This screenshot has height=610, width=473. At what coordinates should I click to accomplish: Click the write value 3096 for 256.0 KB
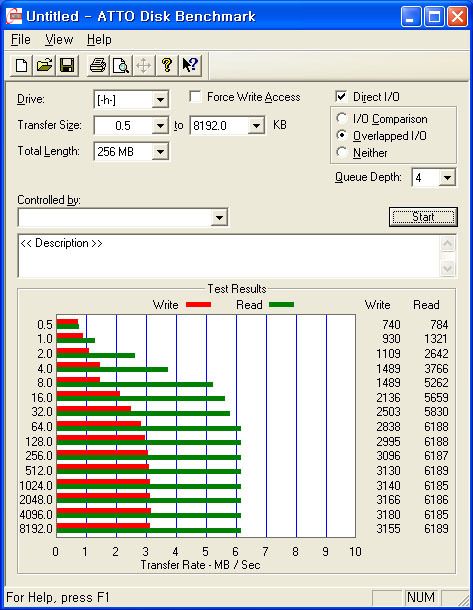tap(388, 456)
